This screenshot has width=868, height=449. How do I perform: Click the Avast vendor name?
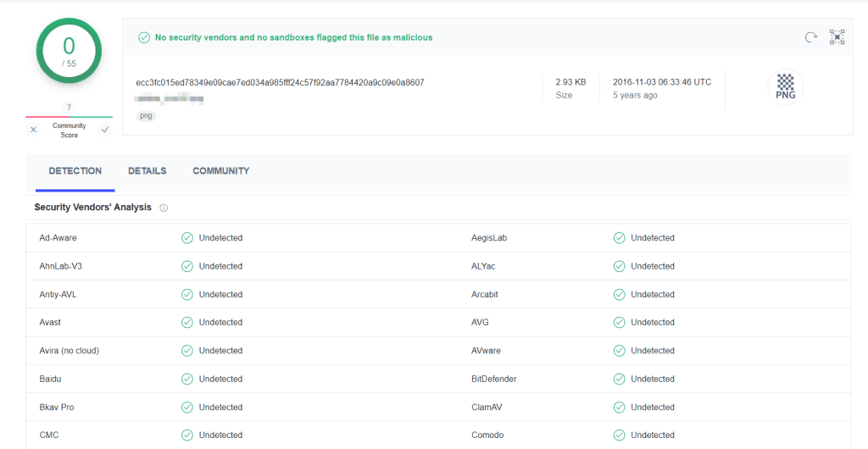(x=50, y=322)
